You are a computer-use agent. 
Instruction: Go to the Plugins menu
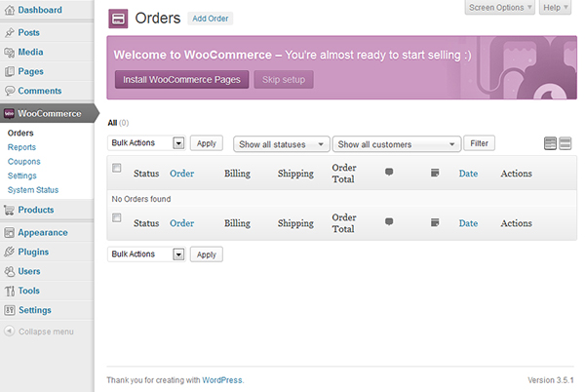(33, 252)
